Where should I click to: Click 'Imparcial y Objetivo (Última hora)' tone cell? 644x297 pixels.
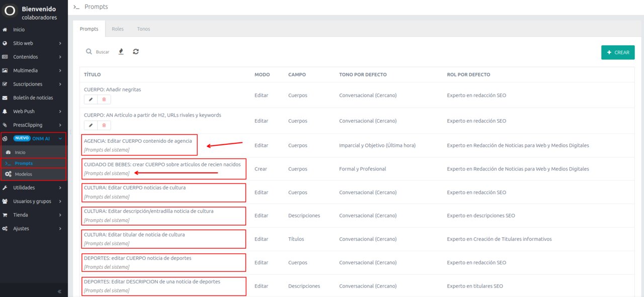(377, 145)
